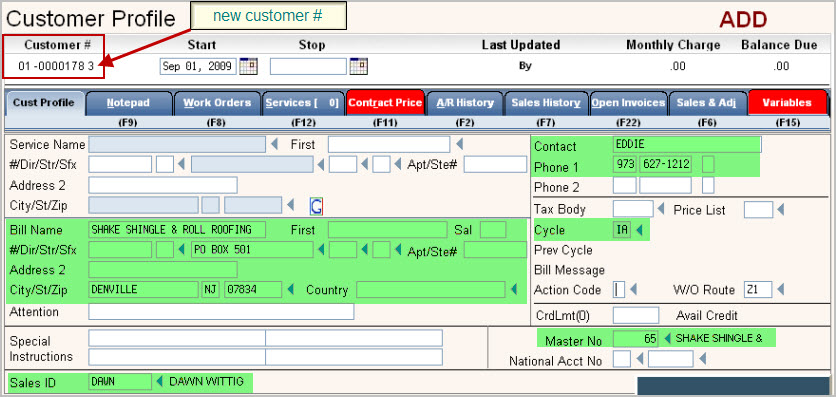Click the DAWN WITTIG salesperson name

206,382
